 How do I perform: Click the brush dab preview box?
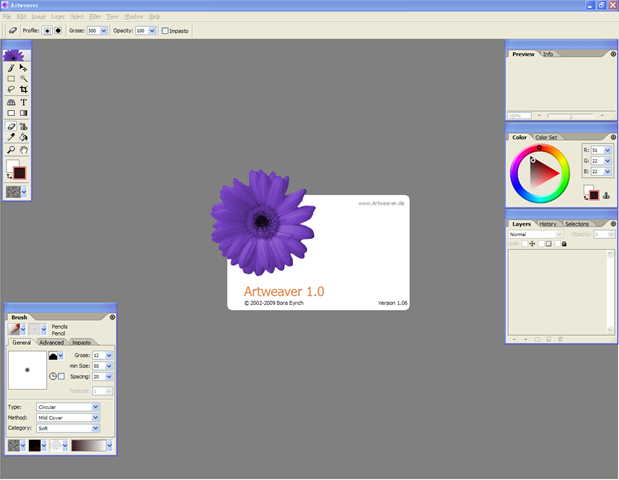point(27,370)
